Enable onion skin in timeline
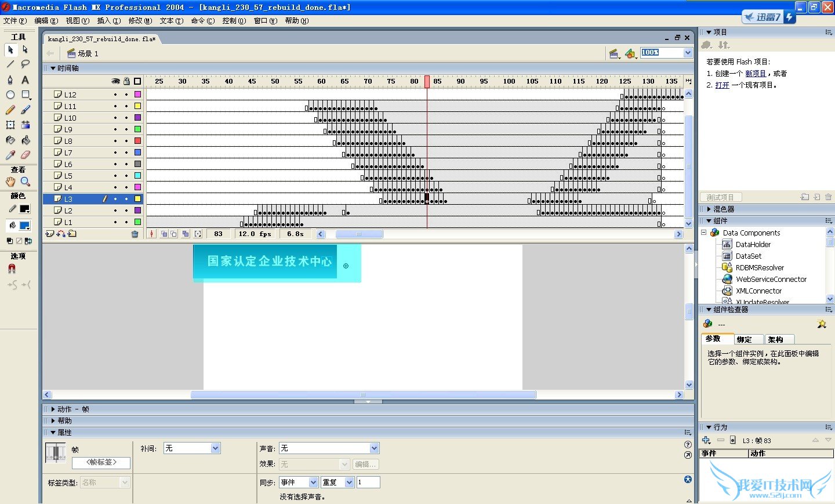Image resolution: width=835 pixels, height=504 pixels. [164, 234]
